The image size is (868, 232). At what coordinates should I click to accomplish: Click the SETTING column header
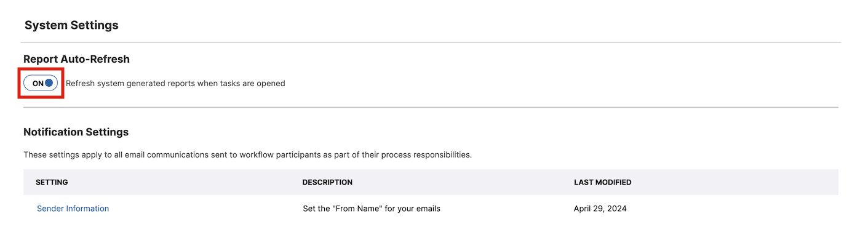pyautogui.click(x=52, y=182)
